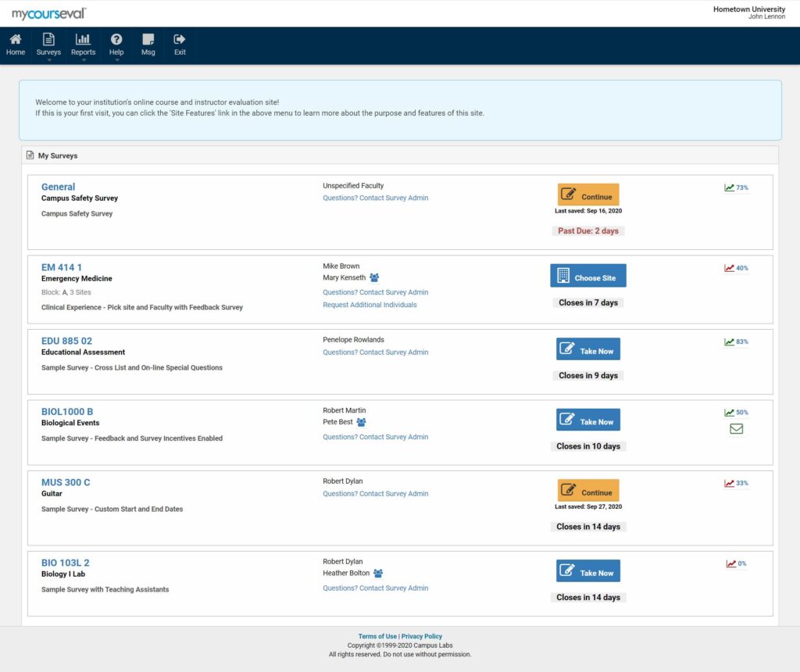Expand the Surveys dropdown arrow
Viewport: 800px width, 672px height.
(x=49, y=60)
